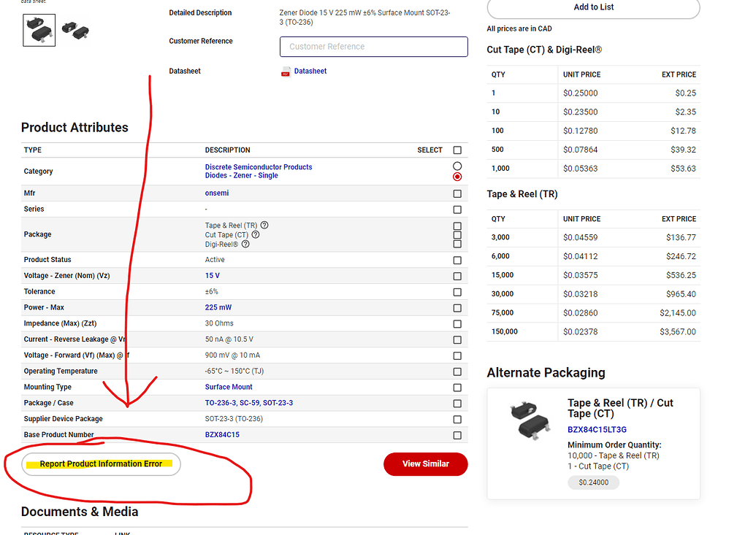Check the select-all checkbox in attributes header

tap(457, 150)
